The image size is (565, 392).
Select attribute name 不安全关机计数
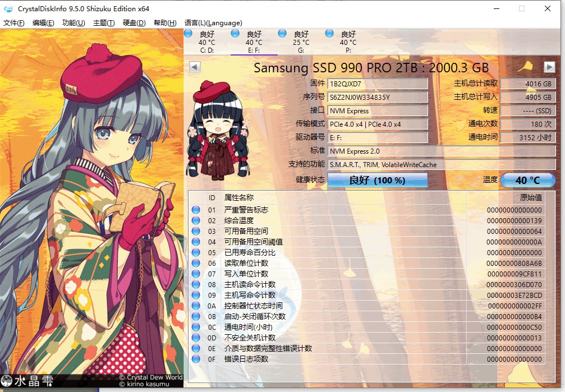[250, 338]
